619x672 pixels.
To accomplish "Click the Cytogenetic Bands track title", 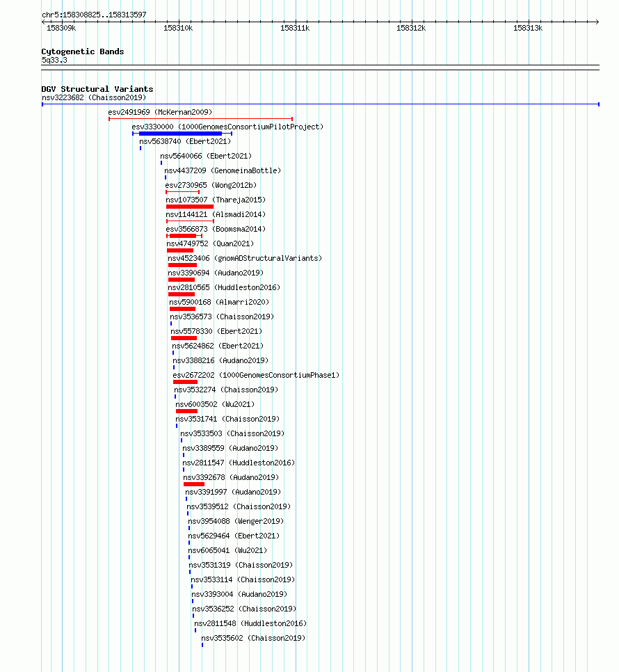I will tap(83, 51).
